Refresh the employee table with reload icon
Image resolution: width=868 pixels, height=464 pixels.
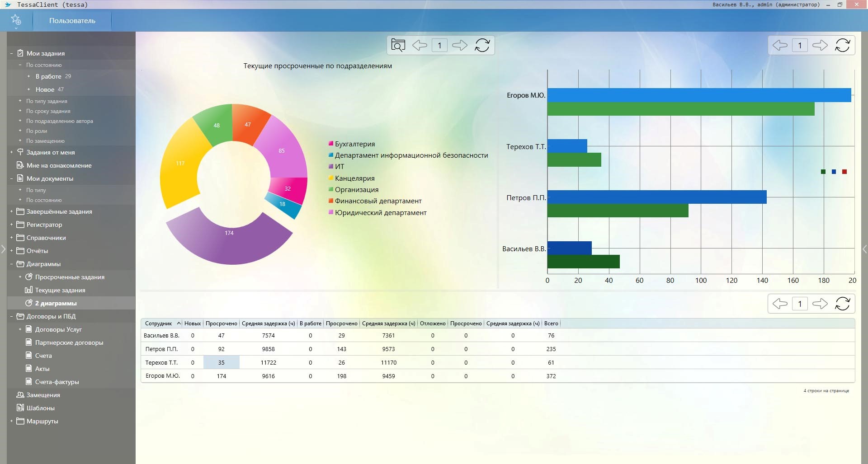pyautogui.click(x=842, y=304)
